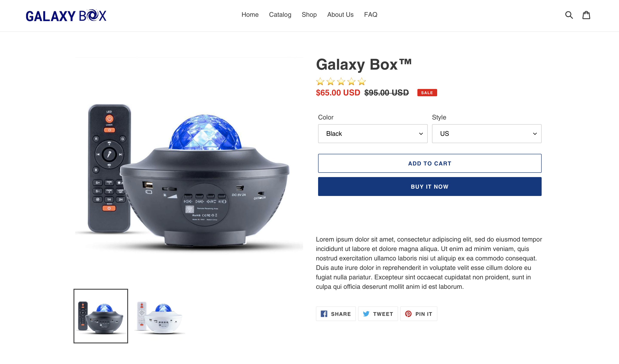Go to the Home menu item
Image resolution: width=619 pixels, height=364 pixels.
pyautogui.click(x=250, y=15)
